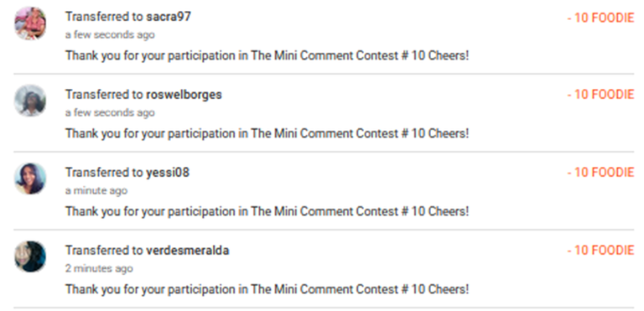Select '- 10 FOODIE' amount for yessi08
Viewport: 644px width, 311px height.
(600, 173)
